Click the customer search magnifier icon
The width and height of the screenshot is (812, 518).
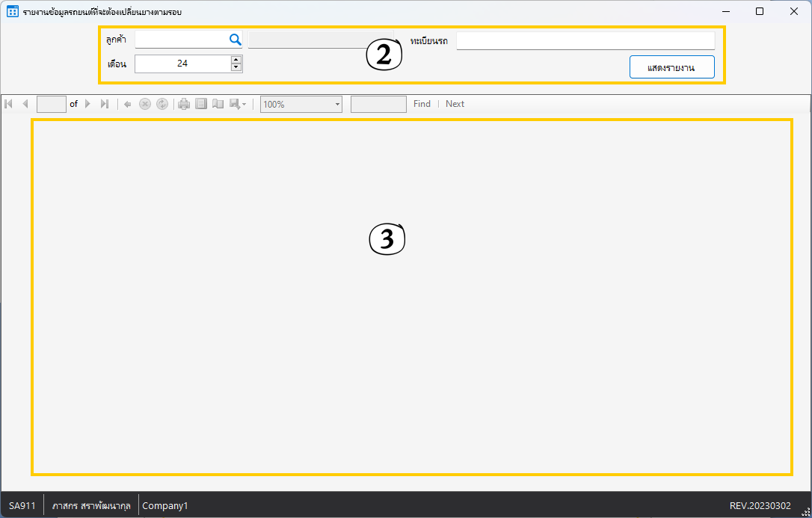click(235, 40)
